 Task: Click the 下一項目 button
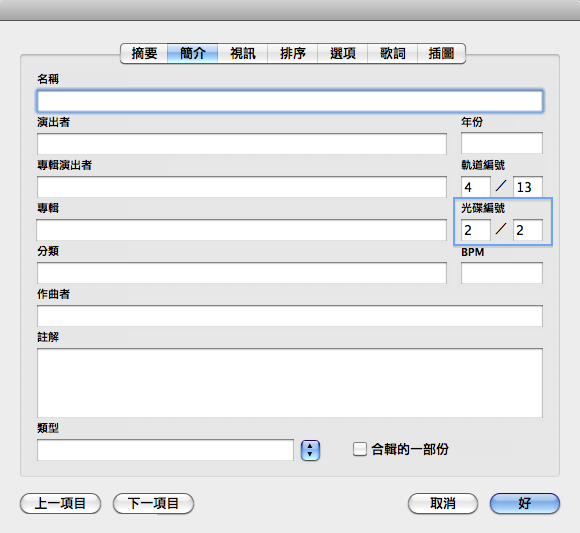pos(153,503)
